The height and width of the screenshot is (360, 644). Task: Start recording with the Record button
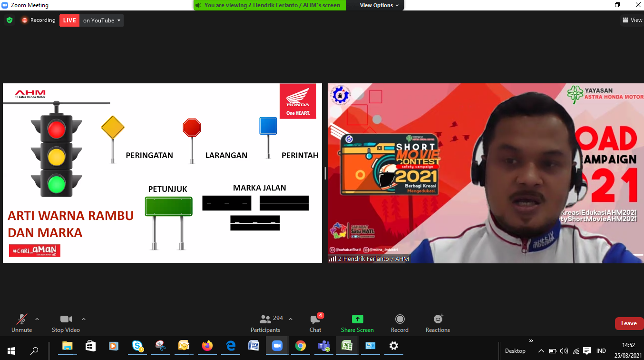pyautogui.click(x=400, y=323)
